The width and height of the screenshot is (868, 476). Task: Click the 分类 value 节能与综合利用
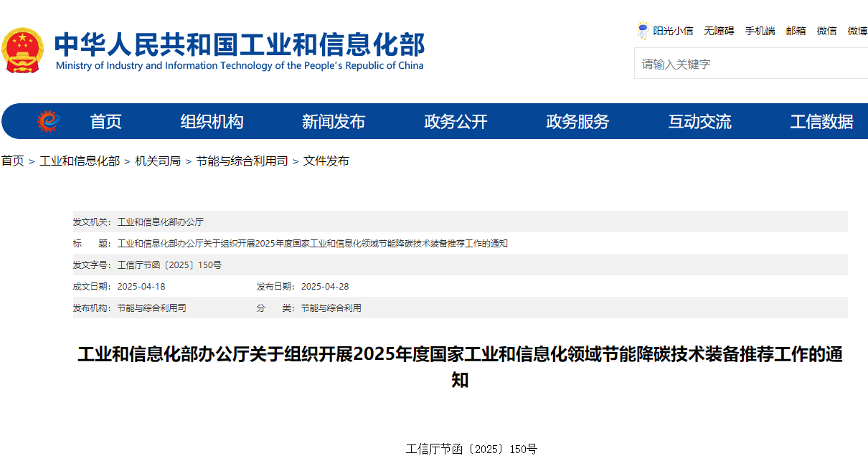331,308
